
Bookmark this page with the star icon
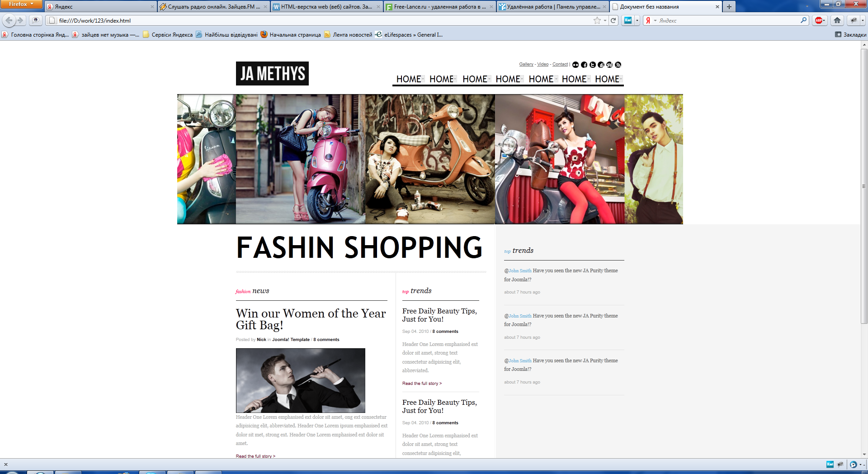point(597,20)
